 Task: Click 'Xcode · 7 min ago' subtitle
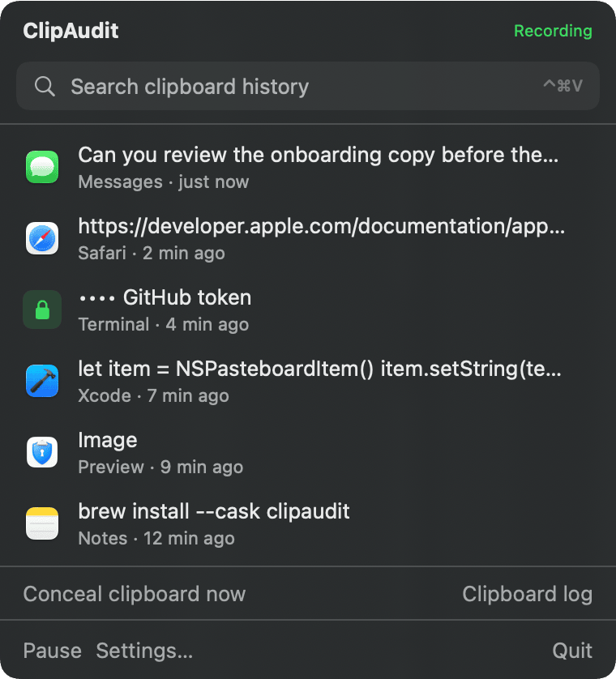(x=153, y=395)
